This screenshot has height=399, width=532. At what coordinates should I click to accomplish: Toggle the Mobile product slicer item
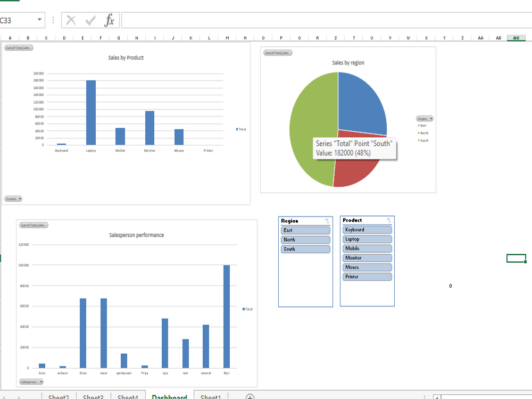click(367, 248)
